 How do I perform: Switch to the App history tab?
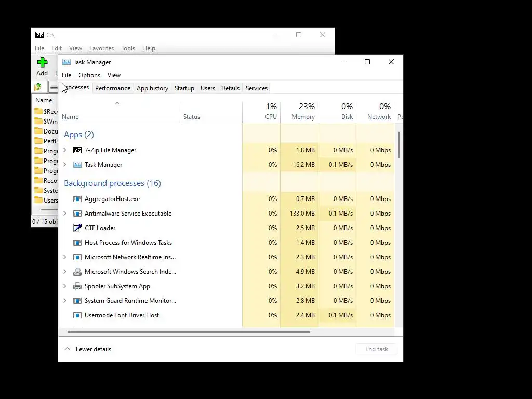152,88
